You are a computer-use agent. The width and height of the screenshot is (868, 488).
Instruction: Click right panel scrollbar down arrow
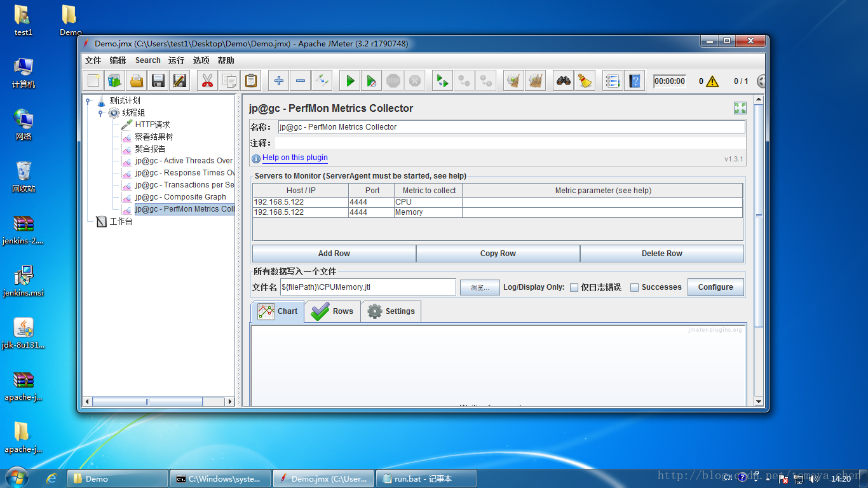(758, 402)
